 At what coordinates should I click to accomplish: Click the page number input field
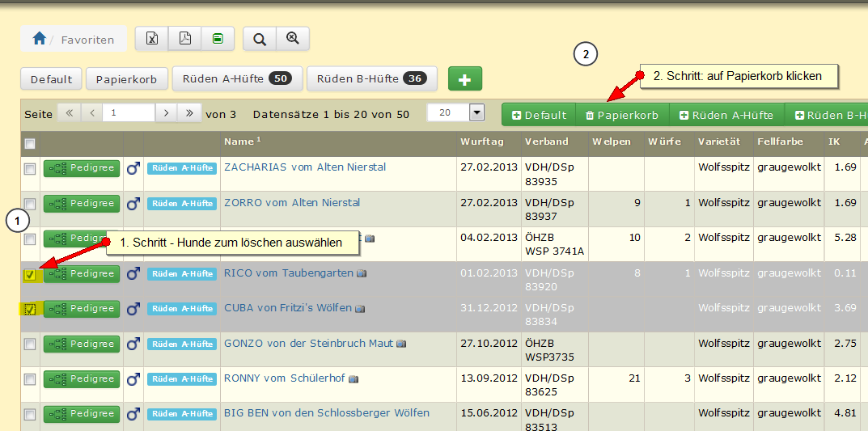coord(128,113)
